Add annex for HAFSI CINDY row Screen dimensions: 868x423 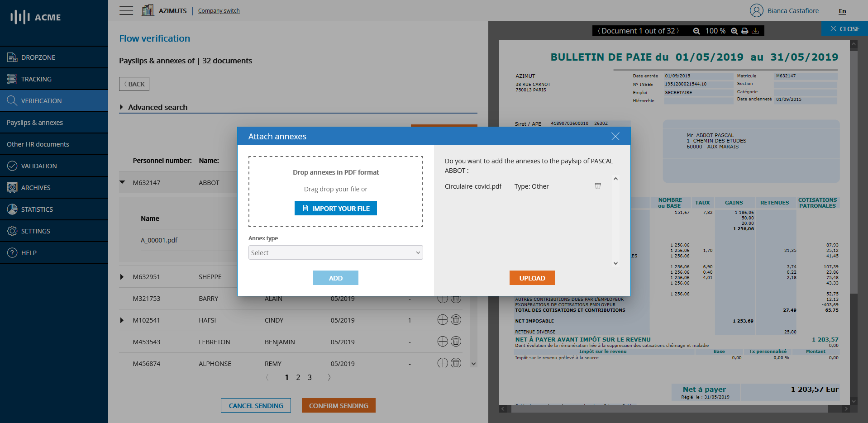click(442, 320)
